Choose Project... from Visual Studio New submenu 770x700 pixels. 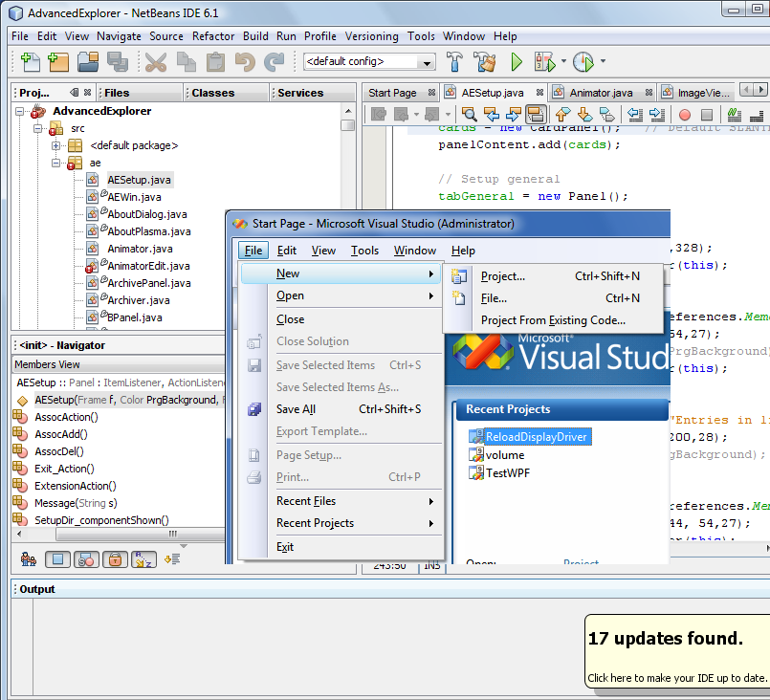(x=552, y=276)
